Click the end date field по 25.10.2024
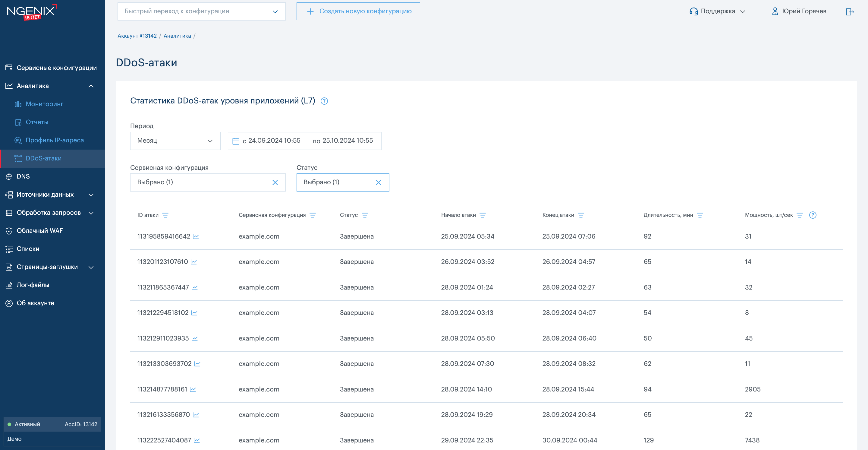 (x=345, y=141)
